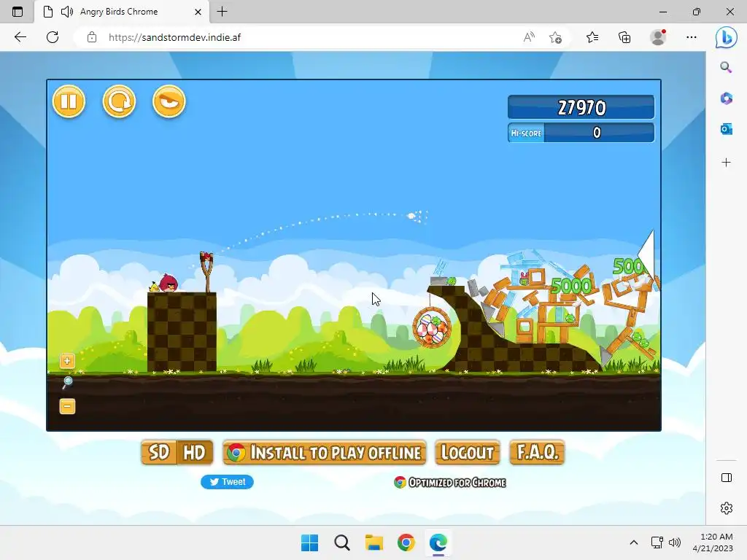
Task: Open the F.A.Q. page
Action: pos(538,452)
